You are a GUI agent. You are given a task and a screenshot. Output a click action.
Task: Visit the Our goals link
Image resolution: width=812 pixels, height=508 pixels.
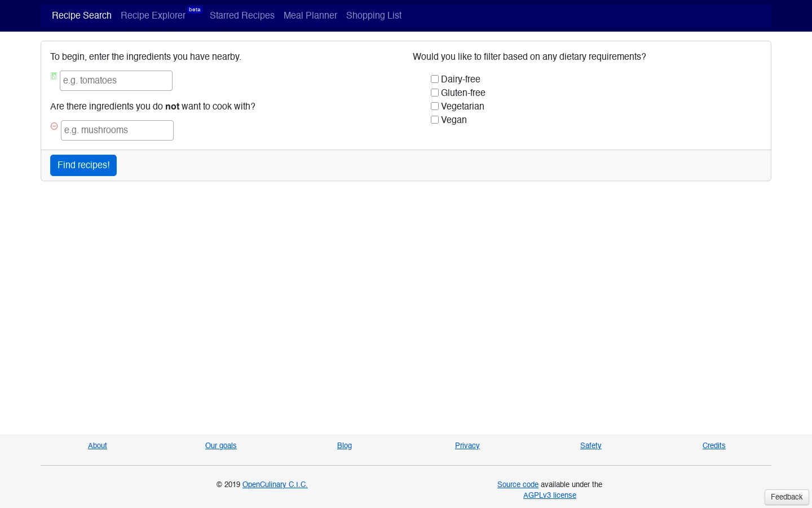(221, 445)
